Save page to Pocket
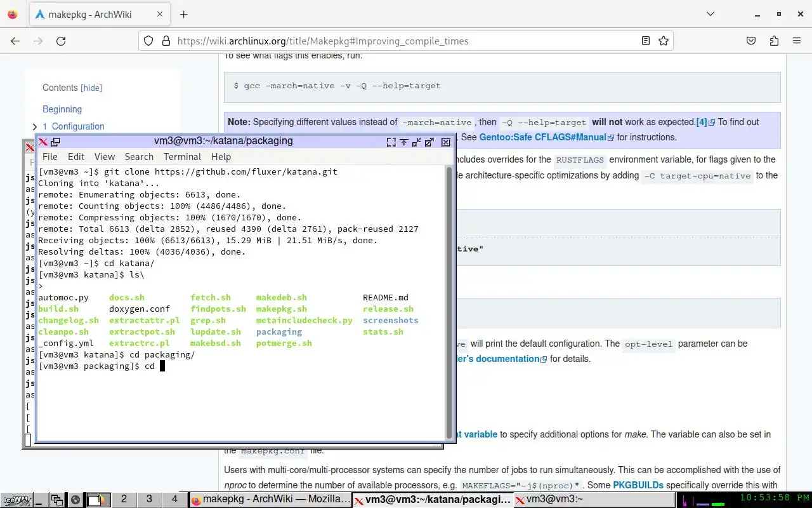Image resolution: width=812 pixels, height=508 pixels. (x=751, y=41)
